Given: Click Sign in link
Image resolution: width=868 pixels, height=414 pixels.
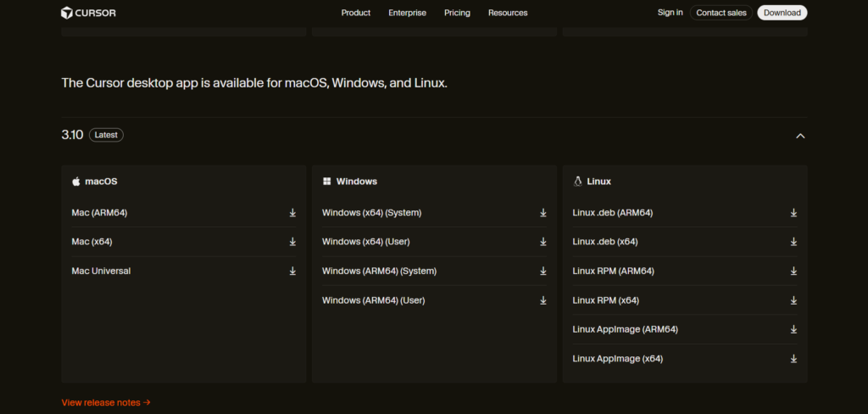Looking at the screenshot, I should click(x=670, y=12).
